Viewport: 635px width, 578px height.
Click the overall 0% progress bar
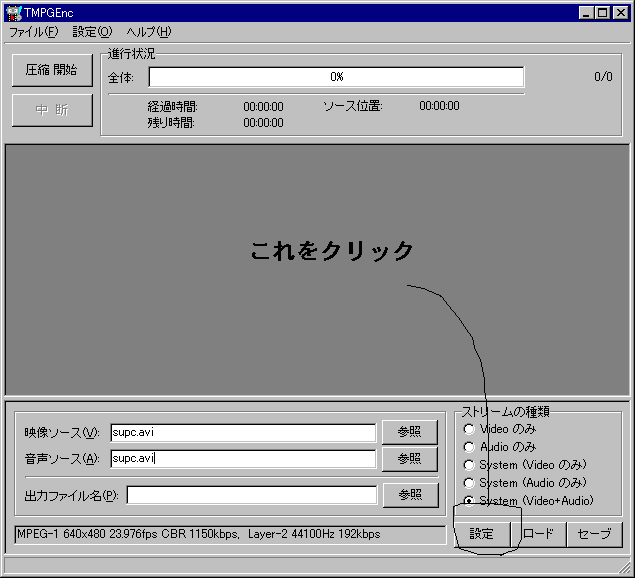(x=336, y=77)
